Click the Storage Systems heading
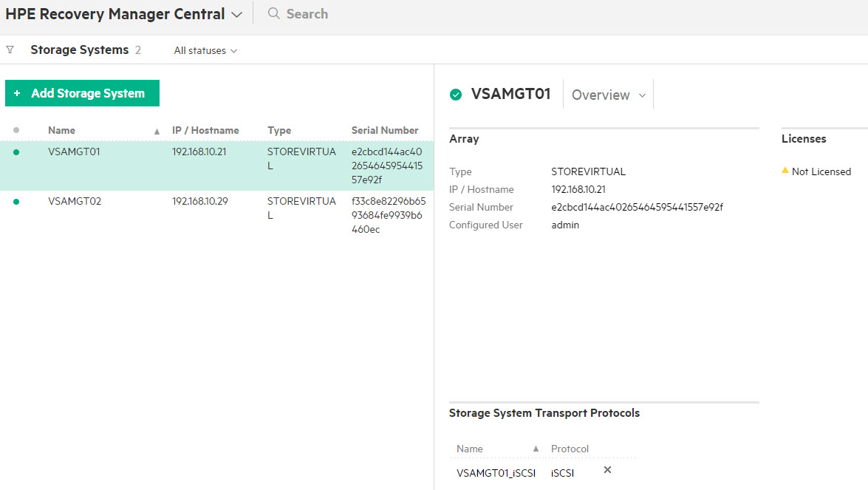This screenshot has width=868, height=490. click(x=80, y=50)
